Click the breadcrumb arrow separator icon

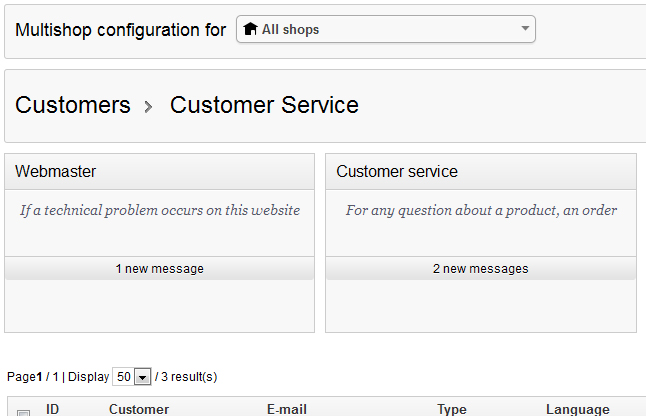[149, 106]
